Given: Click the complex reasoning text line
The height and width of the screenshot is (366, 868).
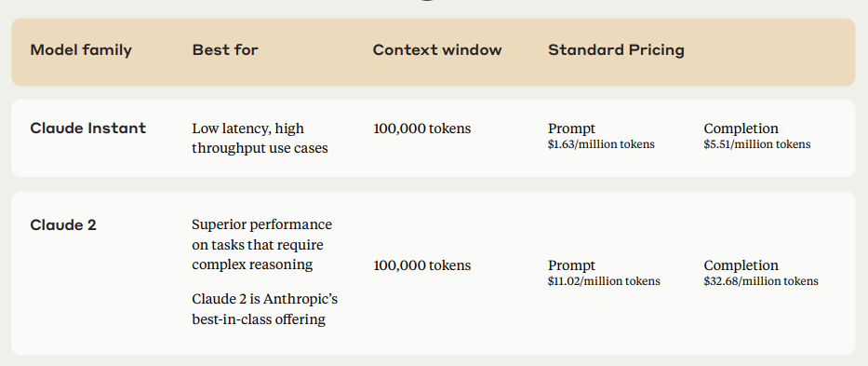Looking at the screenshot, I should pyautogui.click(x=252, y=264).
